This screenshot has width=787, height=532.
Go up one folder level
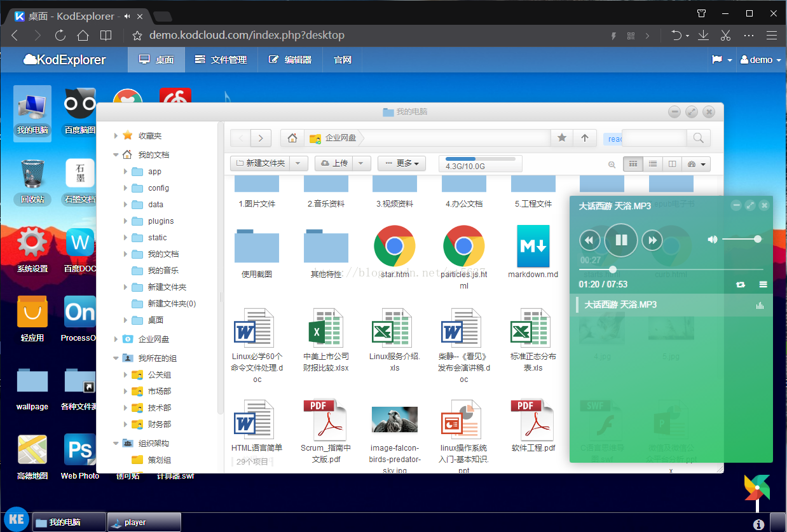tap(584, 138)
